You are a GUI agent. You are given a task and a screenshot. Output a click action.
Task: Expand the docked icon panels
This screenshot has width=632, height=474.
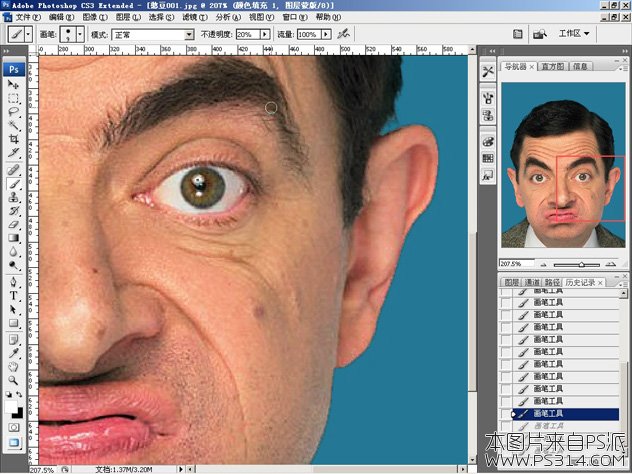[492, 51]
